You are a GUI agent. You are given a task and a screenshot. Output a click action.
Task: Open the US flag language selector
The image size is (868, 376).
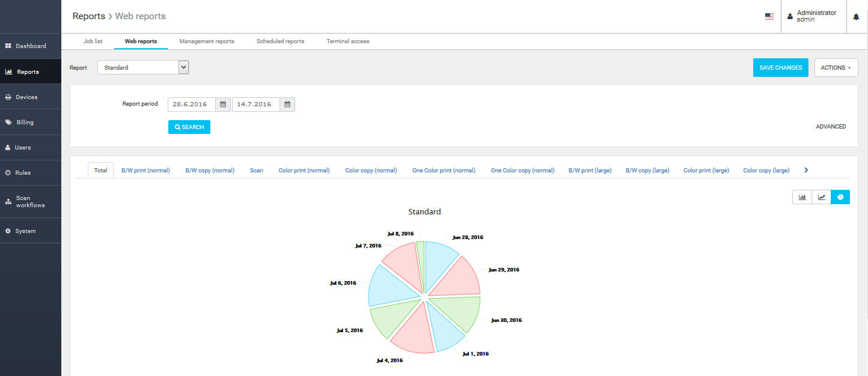(x=769, y=17)
